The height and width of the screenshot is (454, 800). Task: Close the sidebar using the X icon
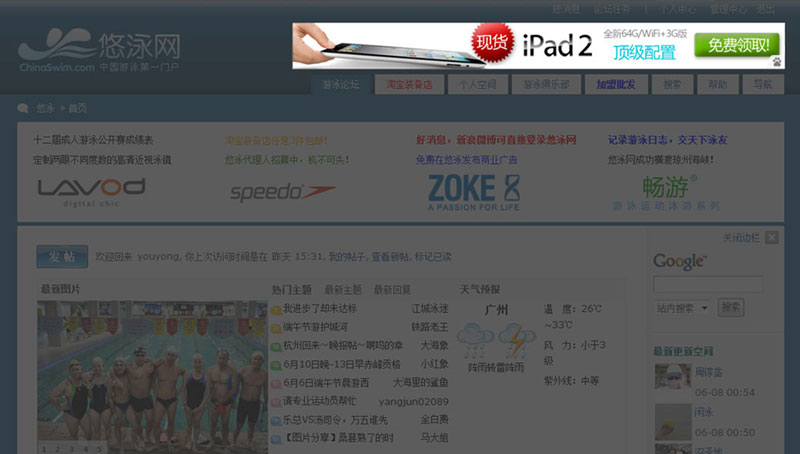[x=772, y=238]
